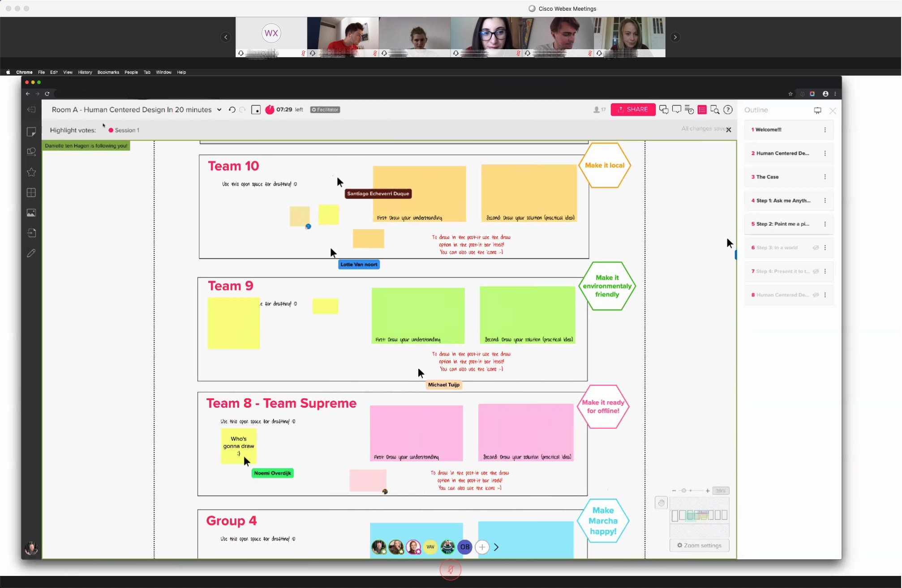This screenshot has height=588, width=902.
Task: Open the History menu in menu bar
Action: pyautogui.click(x=85, y=72)
